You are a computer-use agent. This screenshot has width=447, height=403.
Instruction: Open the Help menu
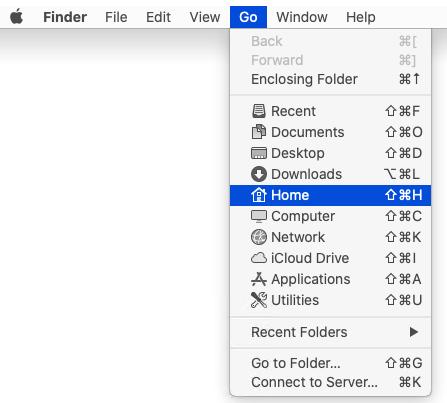pyautogui.click(x=361, y=17)
